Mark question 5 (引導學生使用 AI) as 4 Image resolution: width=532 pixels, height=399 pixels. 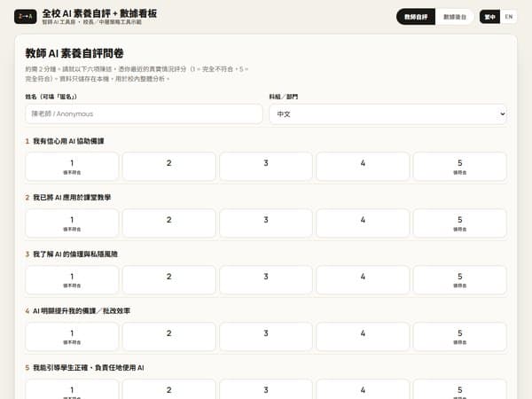tap(363, 389)
